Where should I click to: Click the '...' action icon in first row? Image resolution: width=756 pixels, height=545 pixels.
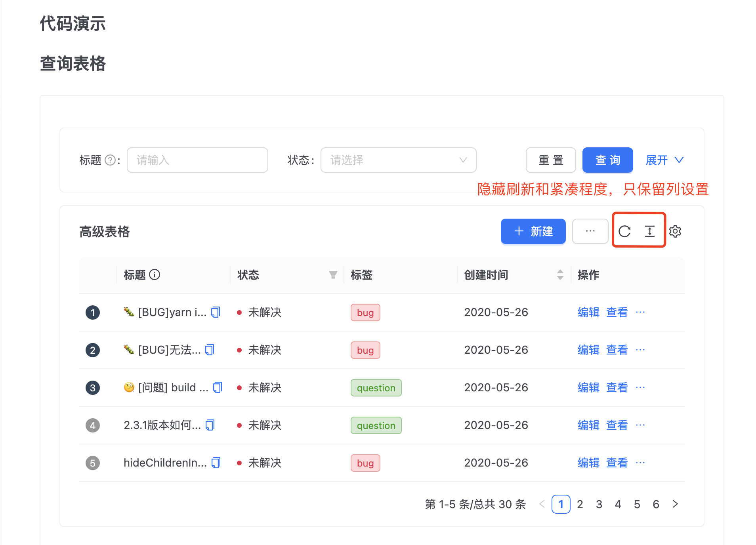tap(640, 313)
